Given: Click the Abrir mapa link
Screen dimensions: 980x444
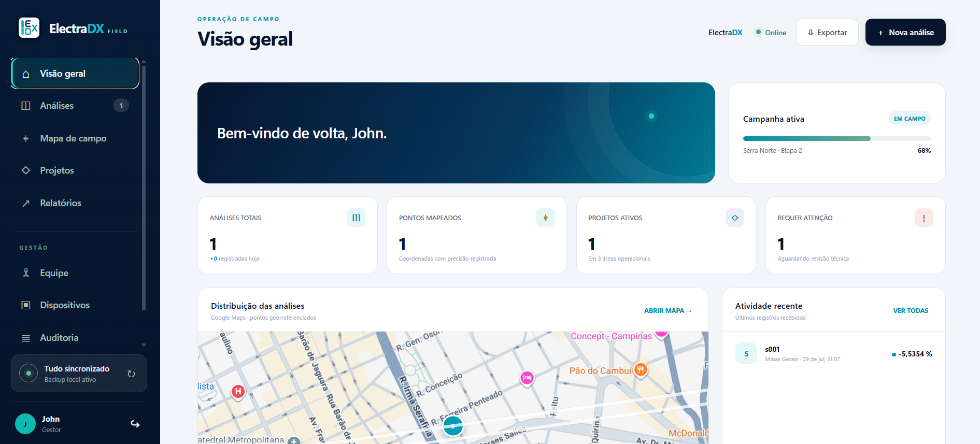Looking at the screenshot, I should coord(668,311).
